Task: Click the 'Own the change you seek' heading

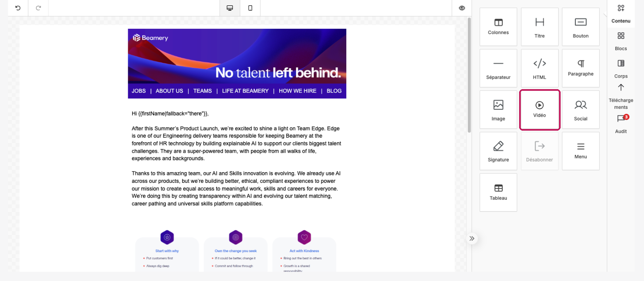Action: [236, 251]
